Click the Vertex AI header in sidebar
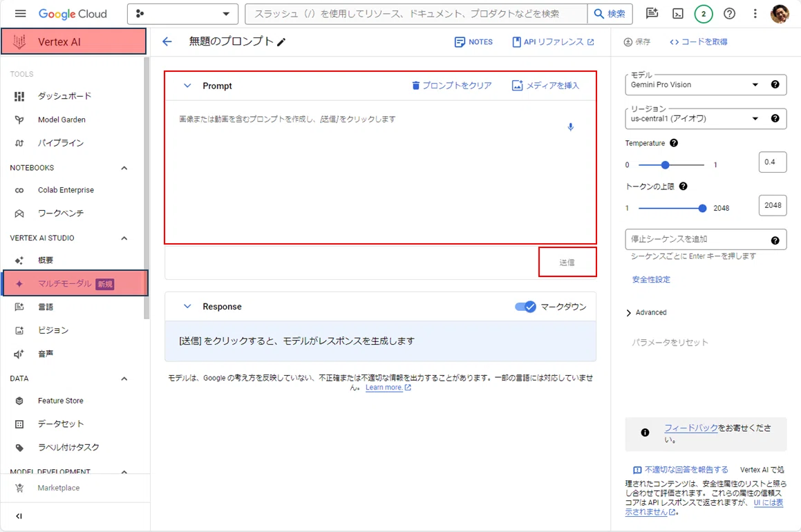801x532 pixels. 73,41
